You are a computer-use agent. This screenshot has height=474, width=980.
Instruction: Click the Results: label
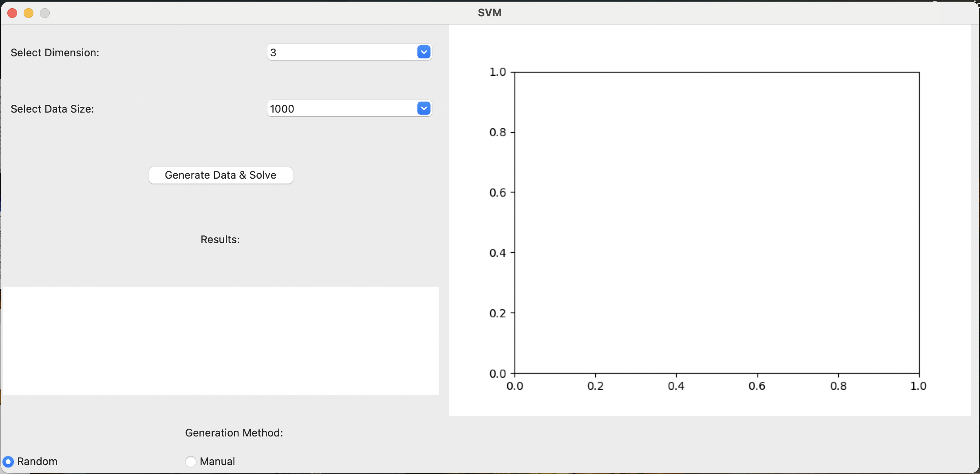click(220, 239)
